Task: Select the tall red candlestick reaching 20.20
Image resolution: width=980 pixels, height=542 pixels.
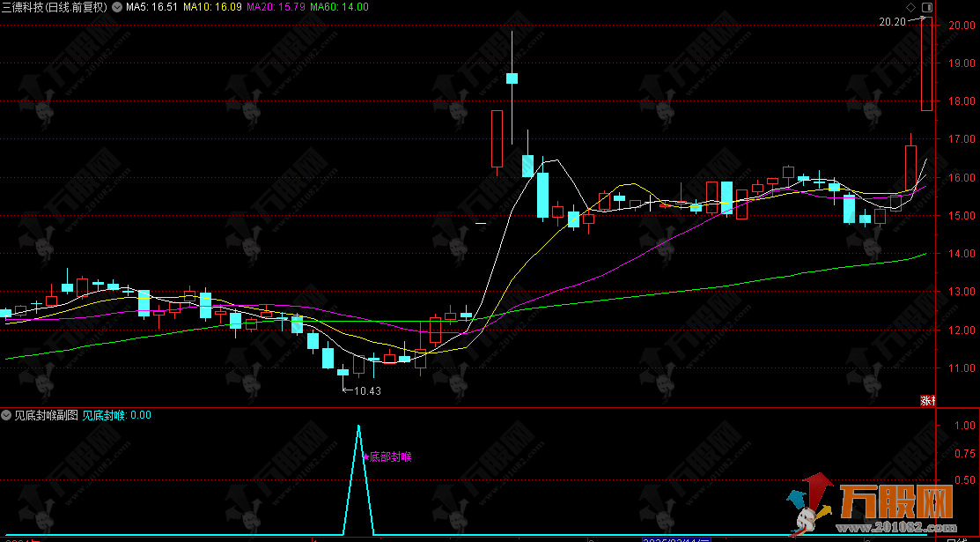Action: click(x=926, y=63)
